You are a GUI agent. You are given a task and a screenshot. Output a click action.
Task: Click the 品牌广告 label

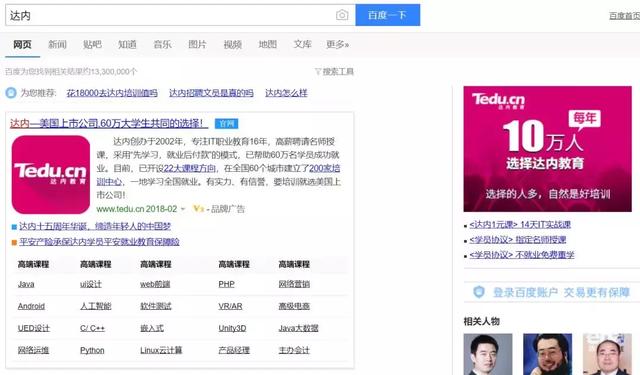228,209
